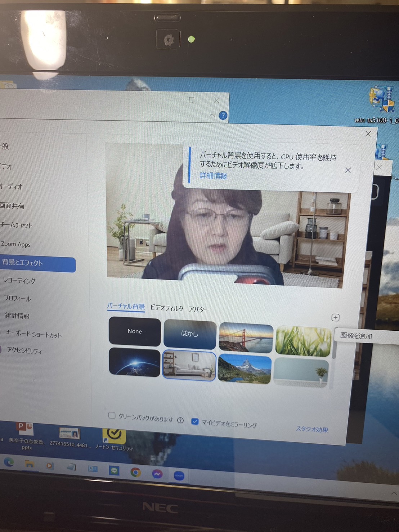Switch to the Video Filters tab
Screen dimensions: 399x532
coord(167,308)
